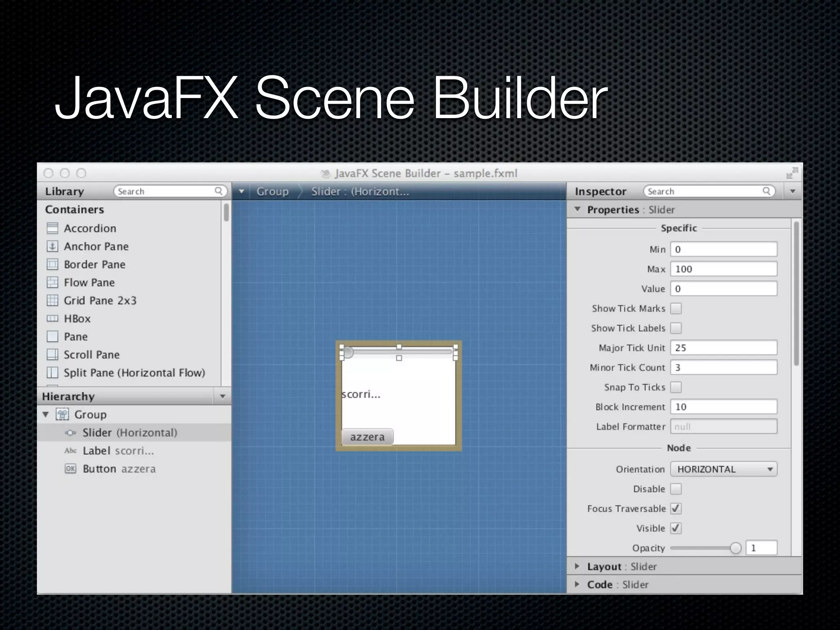Click the Abc Label icon in Hierarchy
840x630 pixels.
tap(71, 451)
